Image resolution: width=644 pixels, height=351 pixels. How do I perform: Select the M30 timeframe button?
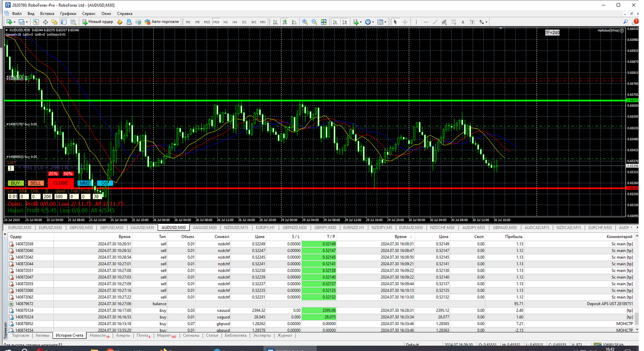pos(216,22)
